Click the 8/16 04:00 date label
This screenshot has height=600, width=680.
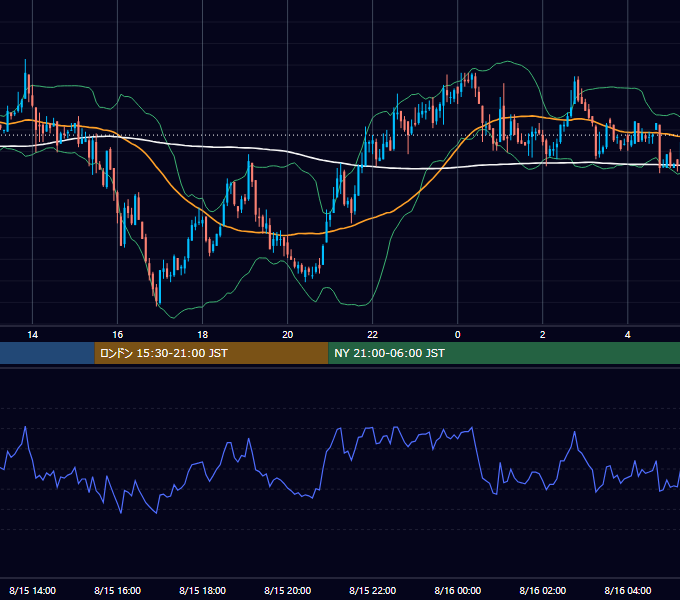point(628,590)
